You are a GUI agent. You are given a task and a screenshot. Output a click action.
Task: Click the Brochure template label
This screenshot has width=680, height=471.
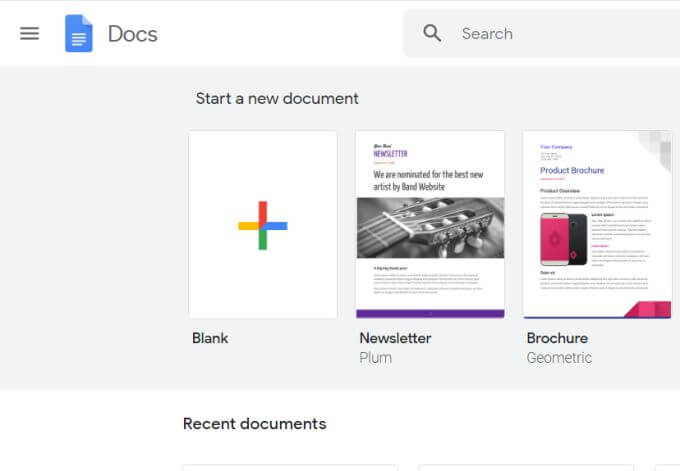[557, 338]
